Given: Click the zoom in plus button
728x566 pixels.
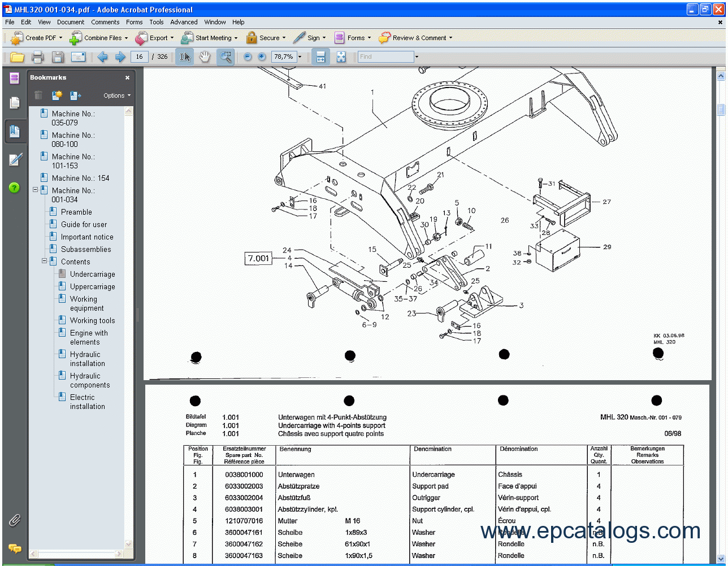Looking at the screenshot, I should click(262, 56).
